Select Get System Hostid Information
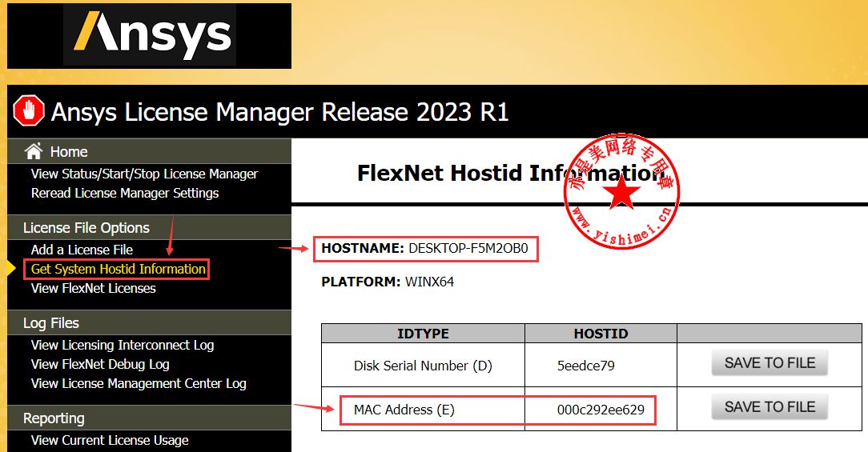Viewport: 868px width, 452px height. point(118,269)
